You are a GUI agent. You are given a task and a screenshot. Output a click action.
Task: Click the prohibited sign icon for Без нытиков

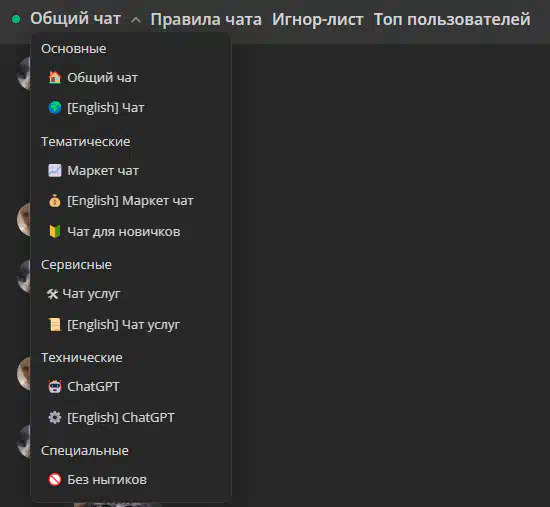click(55, 480)
